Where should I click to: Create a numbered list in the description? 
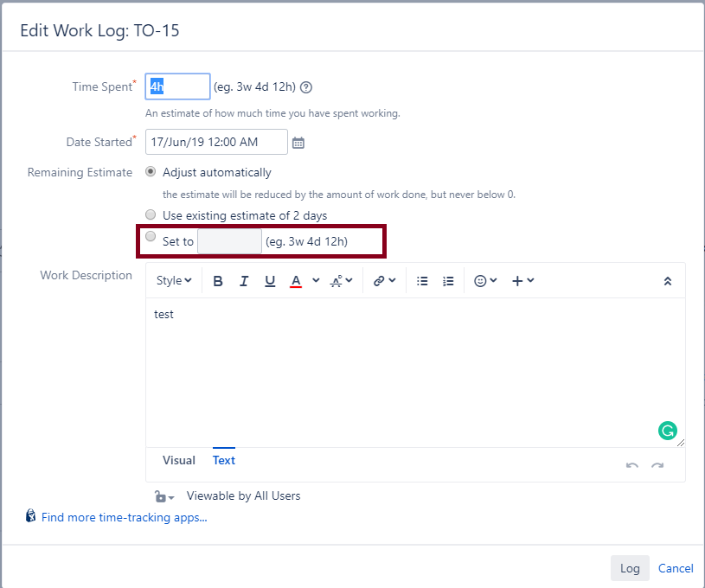[x=448, y=280]
